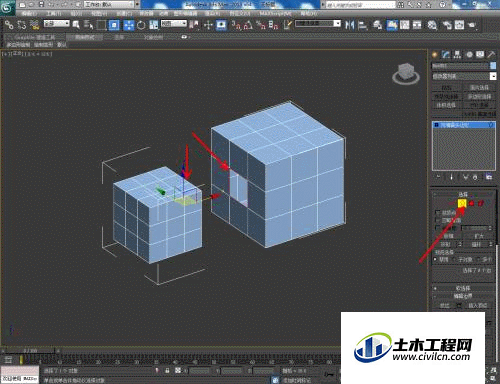Image resolution: width=500 pixels, height=384 pixels.
Task: Open the MAXScript menu
Action: 276,14
